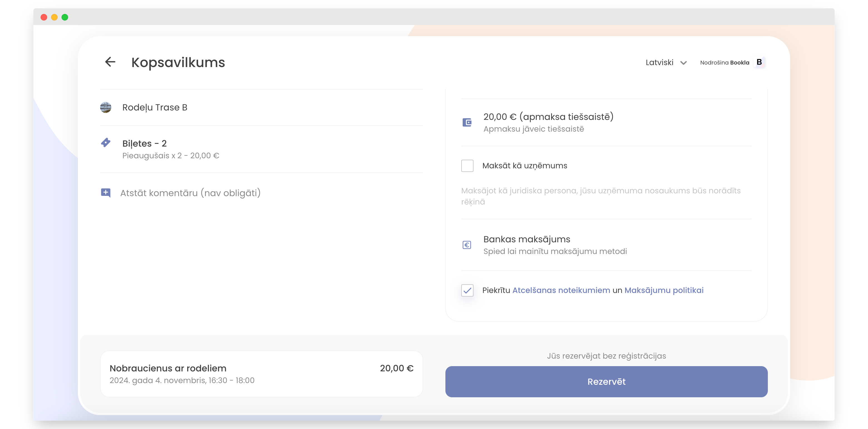Click the green maximize window dot
This screenshot has width=868, height=429.
pyautogui.click(x=65, y=17)
